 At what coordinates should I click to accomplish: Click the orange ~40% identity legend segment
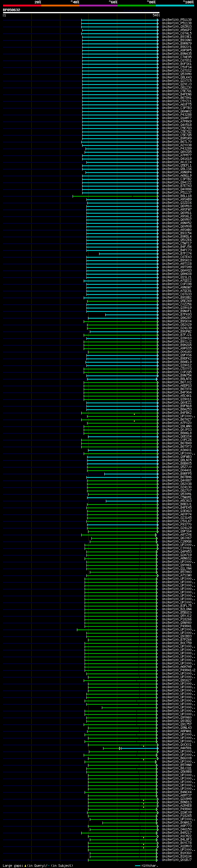click(x=60, y=6)
